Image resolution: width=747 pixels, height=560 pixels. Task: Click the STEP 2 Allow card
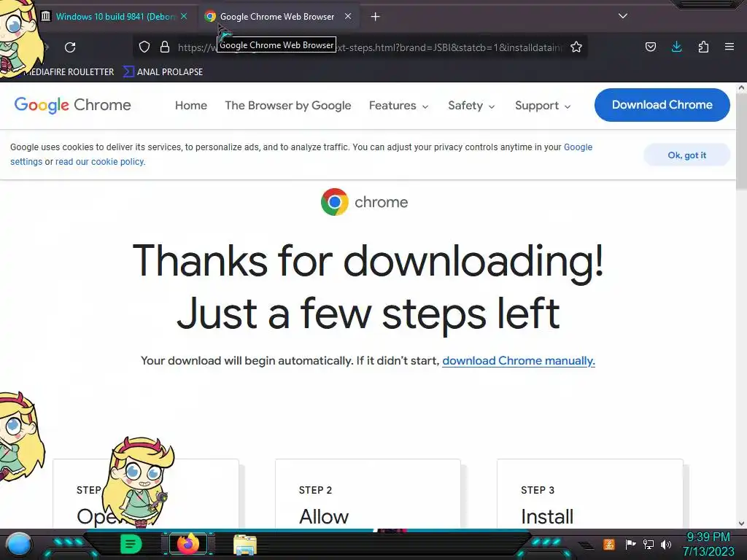pyautogui.click(x=368, y=494)
